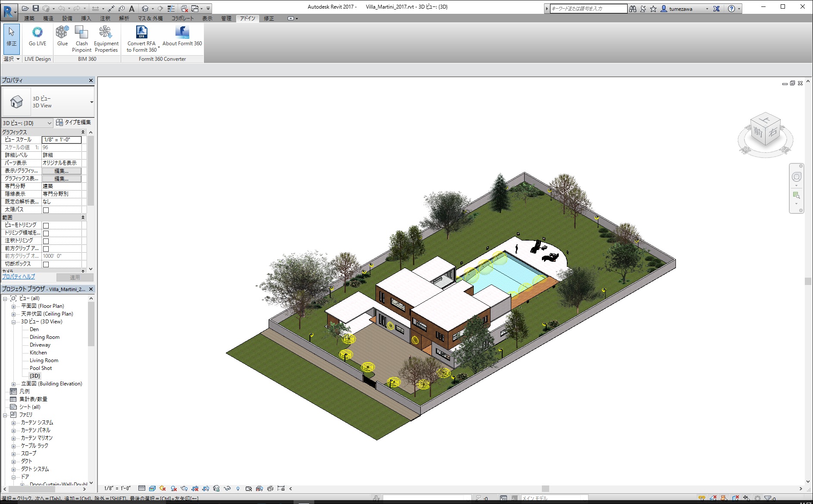This screenshot has width=813, height=504.
Task: Click the Go LIVE icon
Action: tap(38, 33)
